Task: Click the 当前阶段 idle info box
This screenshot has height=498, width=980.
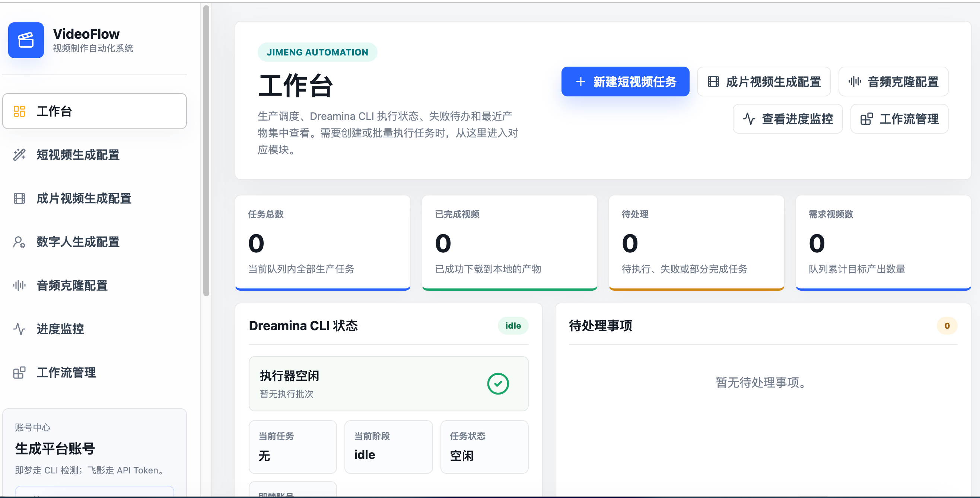Action: [x=388, y=447]
